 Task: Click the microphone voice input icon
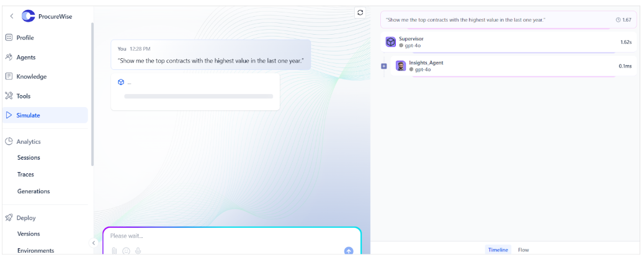pyautogui.click(x=138, y=250)
